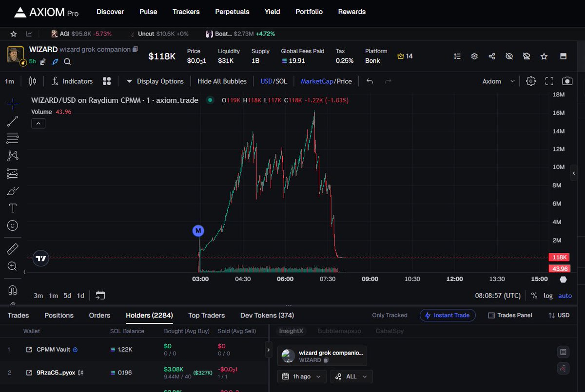The width and height of the screenshot is (585, 392).
Task: Open the Fibonacci retracement tool
Action: 13,138
